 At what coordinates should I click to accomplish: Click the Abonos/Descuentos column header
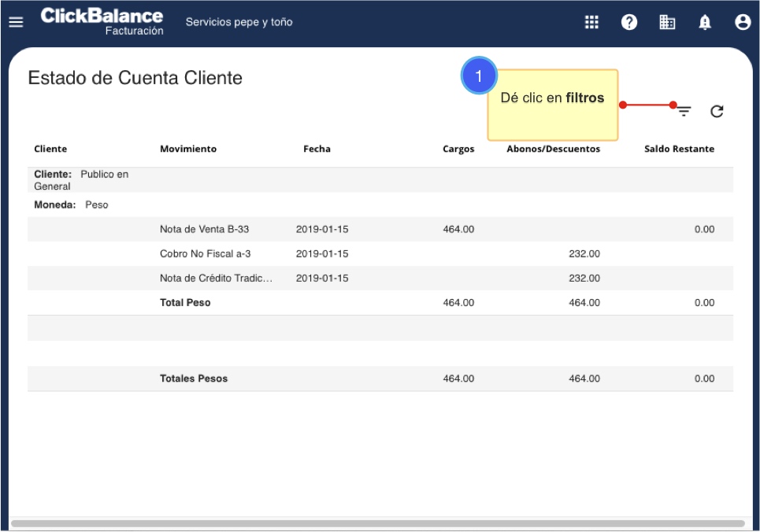click(553, 149)
